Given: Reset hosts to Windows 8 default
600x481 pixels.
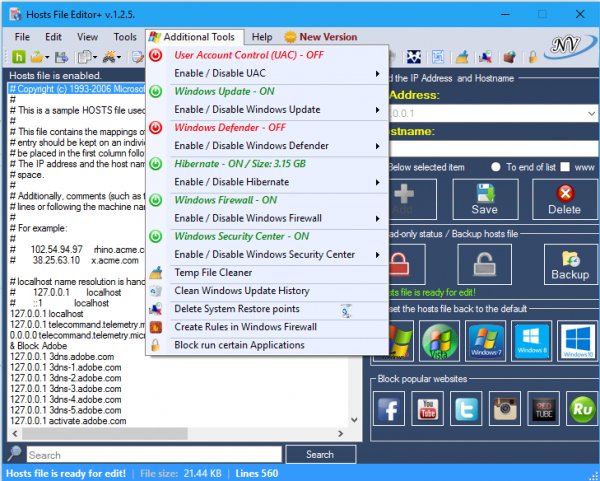Looking at the screenshot, I should 532,341.
